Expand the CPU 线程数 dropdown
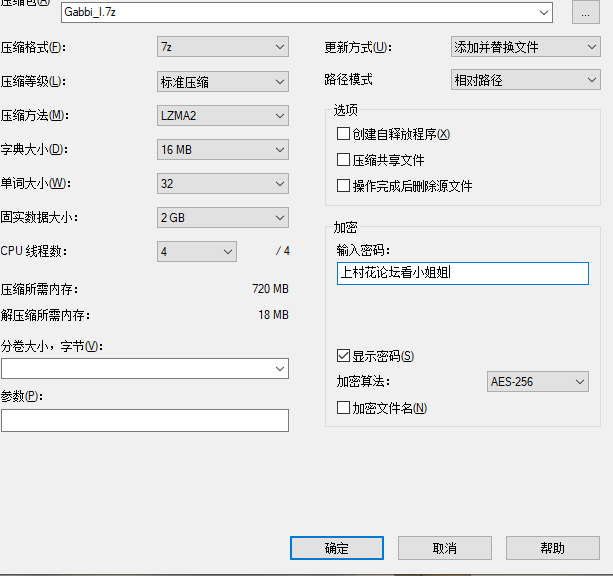This screenshot has width=613, height=576. [x=197, y=251]
